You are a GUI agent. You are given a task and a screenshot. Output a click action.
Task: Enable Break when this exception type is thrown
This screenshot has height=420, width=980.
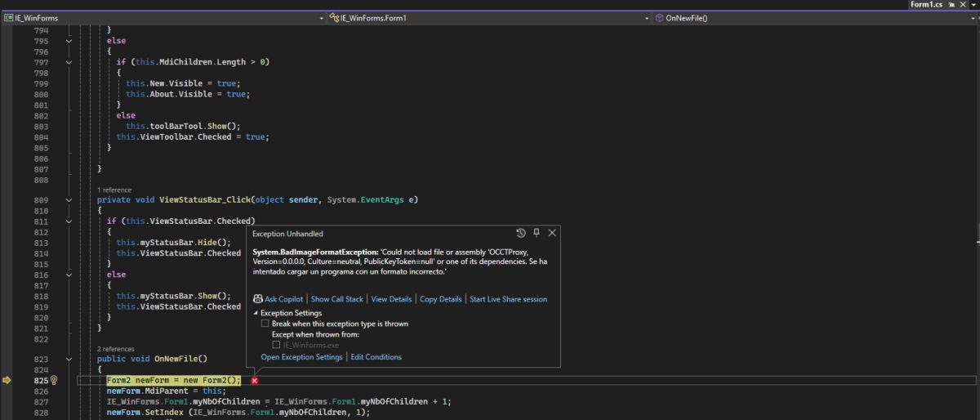pyautogui.click(x=265, y=324)
